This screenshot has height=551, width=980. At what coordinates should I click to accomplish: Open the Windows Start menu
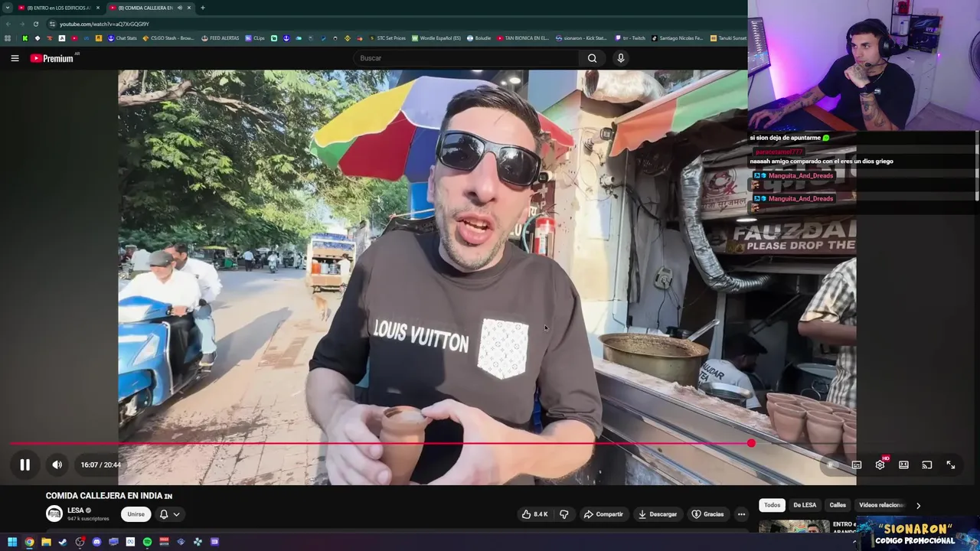click(x=12, y=542)
